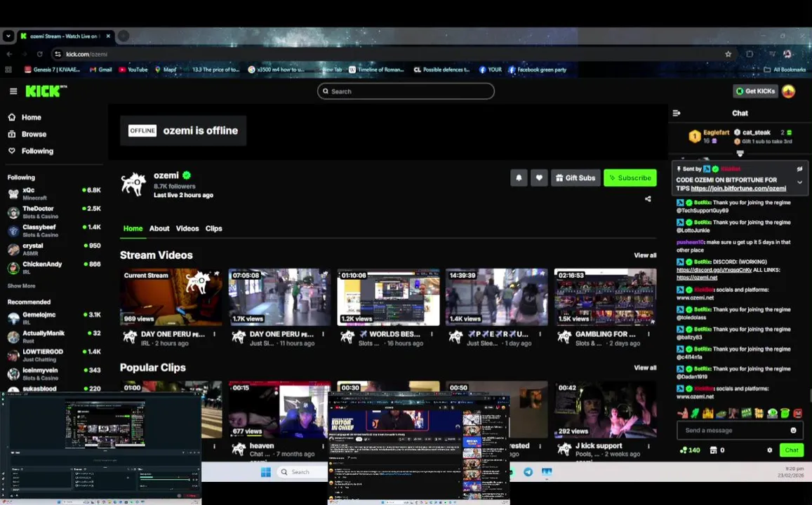Play the heaven clip thumbnail
This screenshot has height=505, width=812.
[x=279, y=410]
